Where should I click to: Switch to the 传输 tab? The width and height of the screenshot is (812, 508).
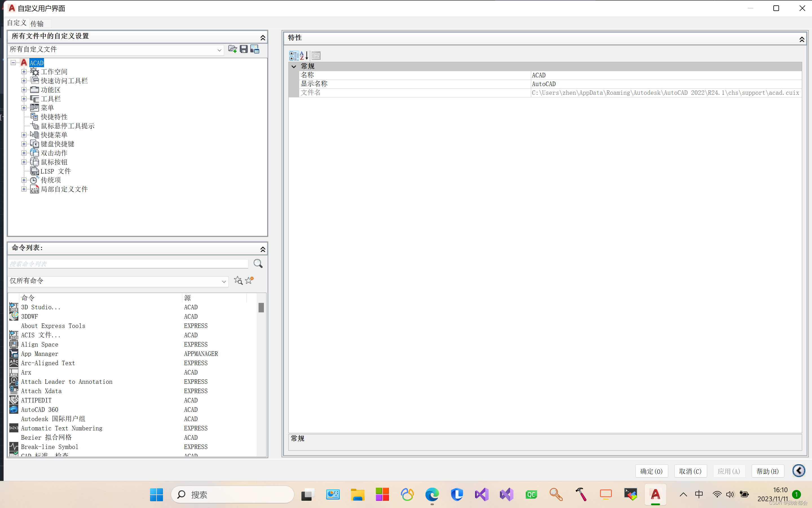[37, 23]
